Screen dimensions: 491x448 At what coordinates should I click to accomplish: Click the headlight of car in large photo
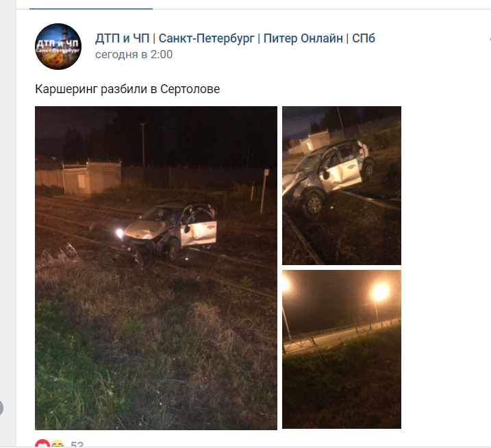click(120, 233)
